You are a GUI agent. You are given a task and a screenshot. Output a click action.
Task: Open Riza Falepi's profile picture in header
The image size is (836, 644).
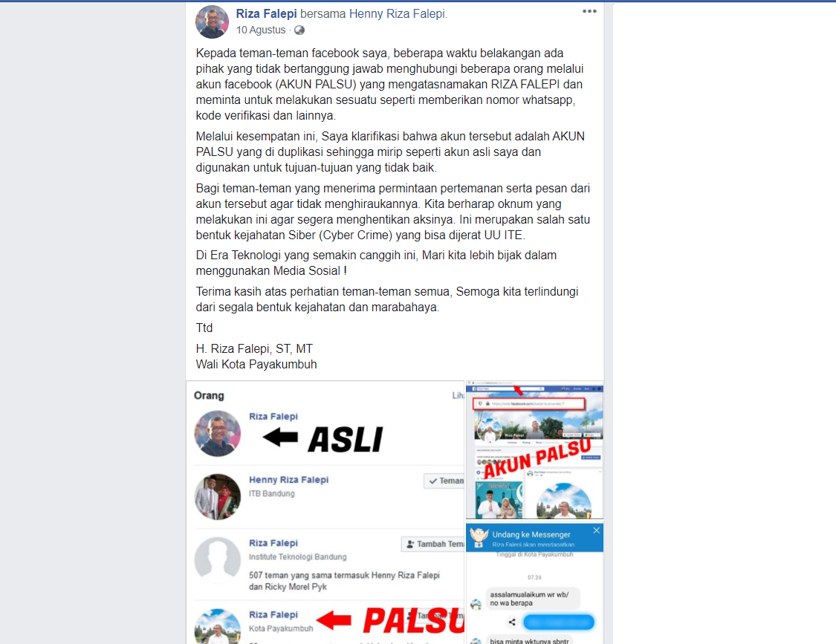[x=212, y=22]
